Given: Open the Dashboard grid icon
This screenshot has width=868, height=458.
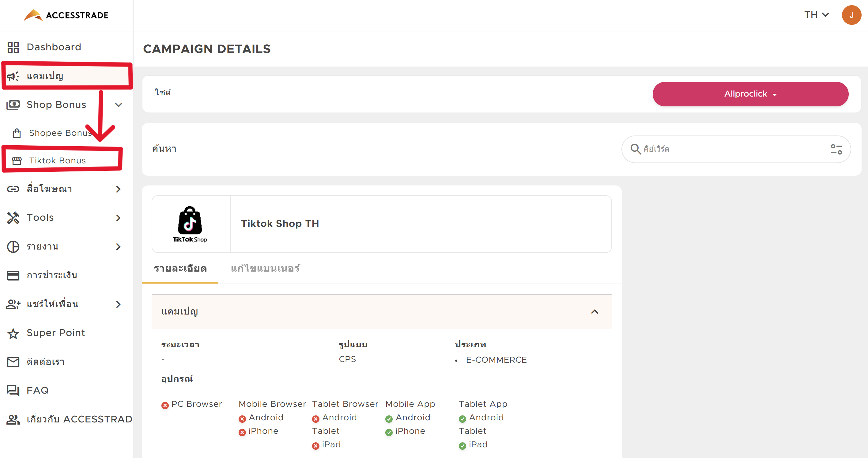Looking at the screenshot, I should 13,47.
